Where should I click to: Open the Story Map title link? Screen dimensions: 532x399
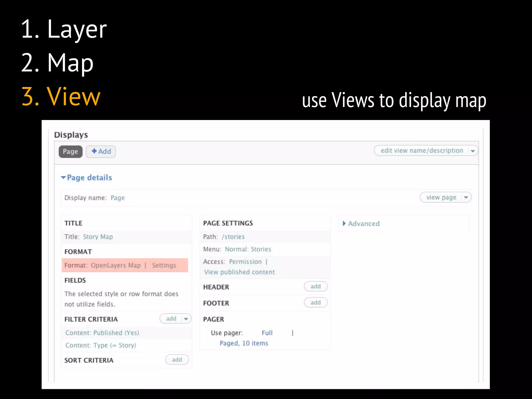pos(98,237)
